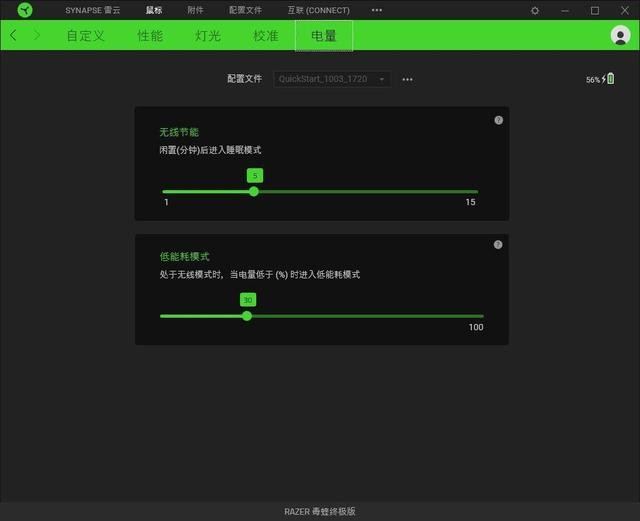
Task: Select the 电量 tab
Action: click(324, 36)
